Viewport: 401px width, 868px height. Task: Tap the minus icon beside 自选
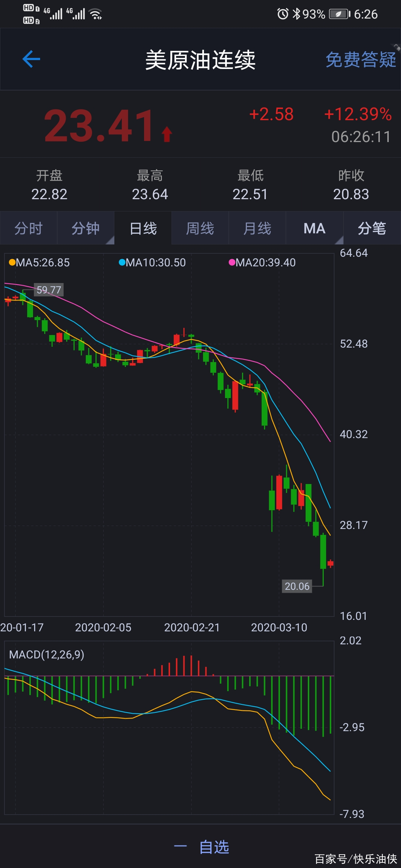pos(180,846)
